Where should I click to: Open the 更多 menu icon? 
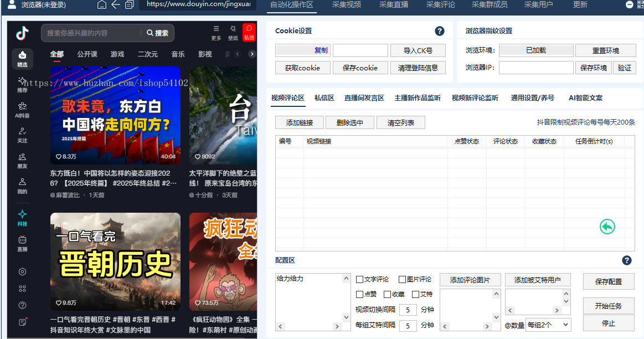[216, 33]
